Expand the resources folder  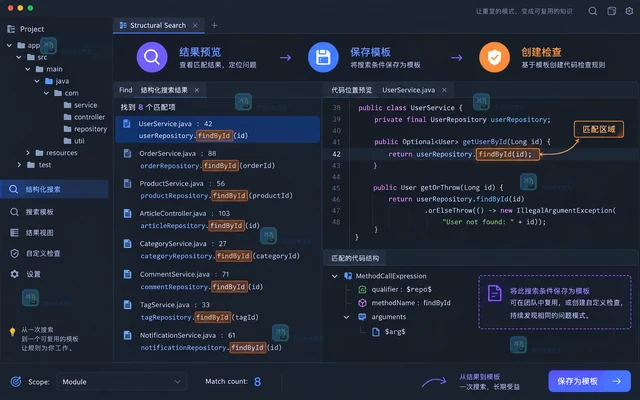pos(28,153)
